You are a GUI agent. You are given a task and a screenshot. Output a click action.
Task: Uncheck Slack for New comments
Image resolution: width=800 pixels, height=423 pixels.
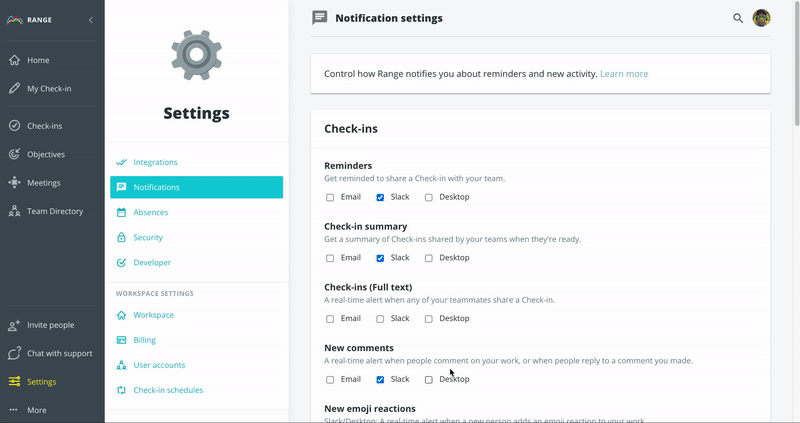pyautogui.click(x=380, y=380)
